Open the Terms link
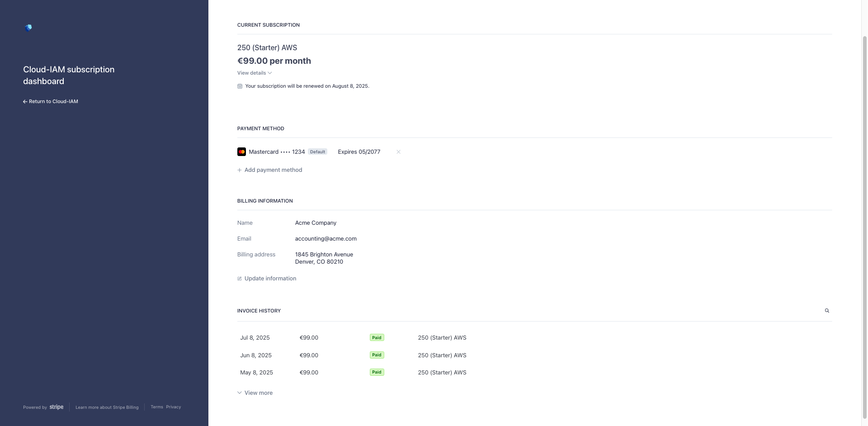The width and height of the screenshot is (868, 426). coord(157,407)
